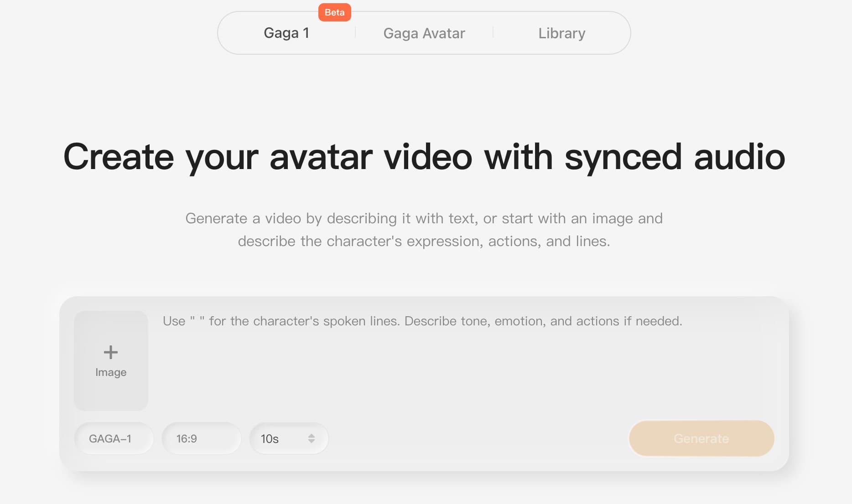Open the 10s duration dropdown

click(289, 438)
